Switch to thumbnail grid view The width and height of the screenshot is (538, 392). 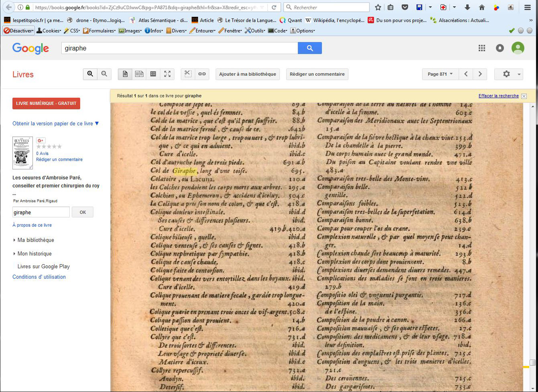pyautogui.click(x=153, y=74)
